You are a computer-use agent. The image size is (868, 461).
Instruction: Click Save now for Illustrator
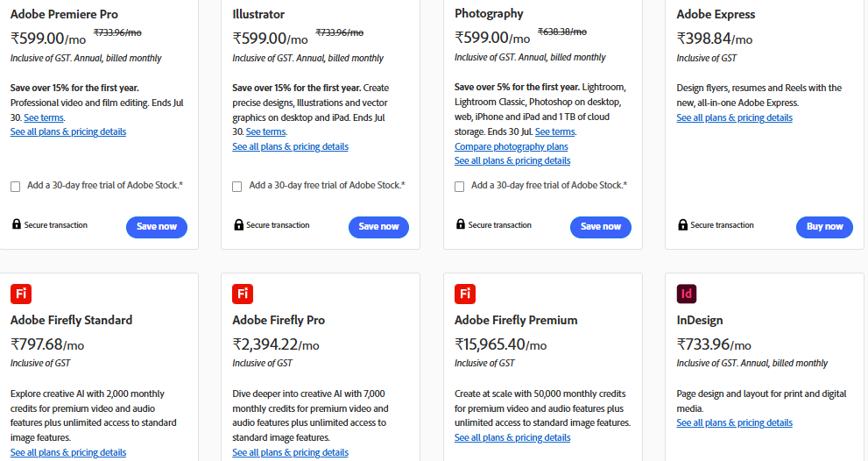click(378, 227)
